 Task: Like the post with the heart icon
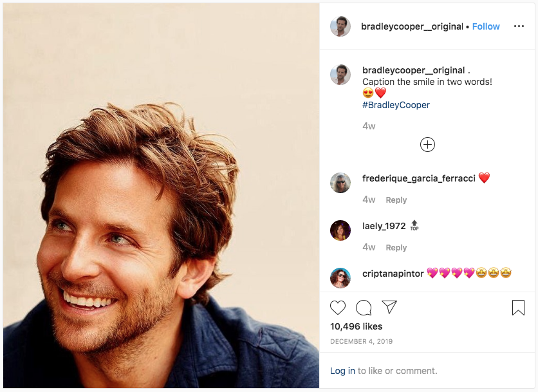click(x=338, y=308)
